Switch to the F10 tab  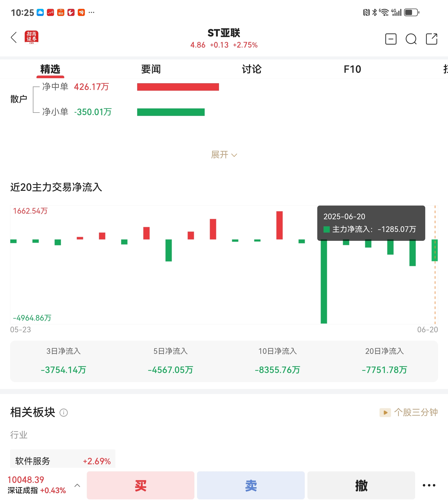[x=352, y=69]
